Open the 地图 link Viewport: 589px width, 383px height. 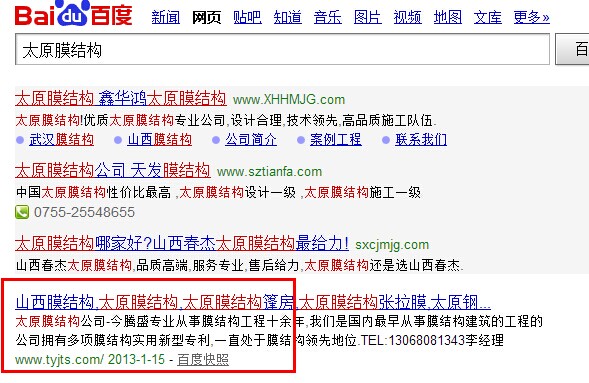pyautogui.click(x=448, y=17)
